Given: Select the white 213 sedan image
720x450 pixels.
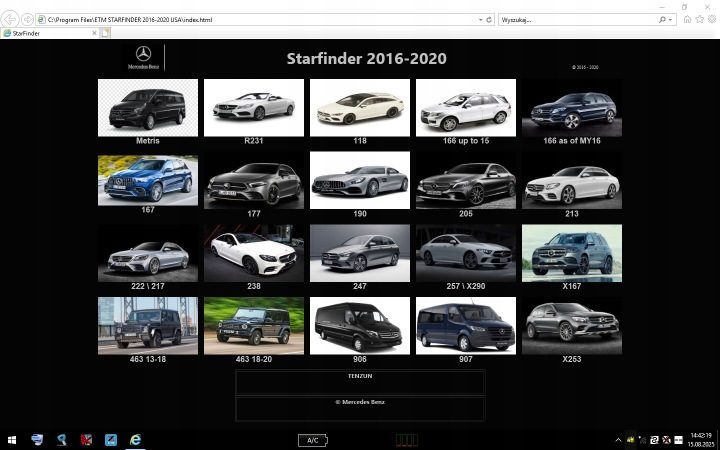Looking at the screenshot, I should [572, 180].
